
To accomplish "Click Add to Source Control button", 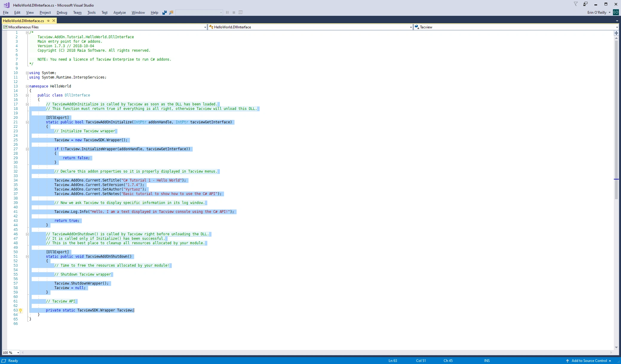I will [589, 361].
